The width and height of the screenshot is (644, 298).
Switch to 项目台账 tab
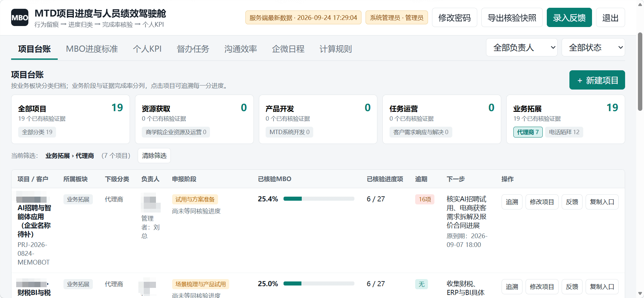(34, 49)
